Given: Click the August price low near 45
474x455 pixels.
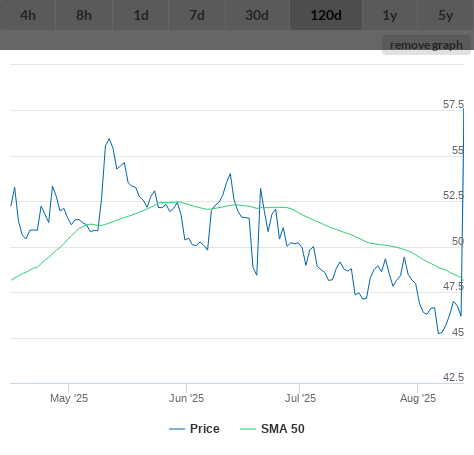Looking at the screenshot, I should [x=439, y=333].
